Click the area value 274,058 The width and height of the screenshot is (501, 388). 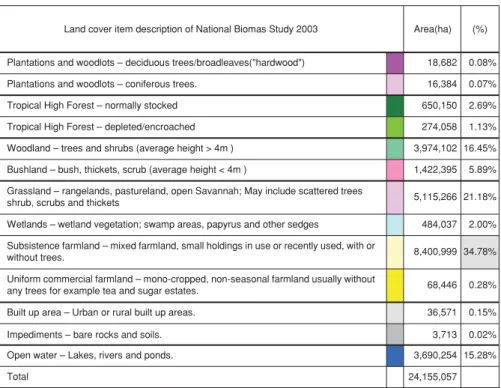tap(439, 127)
